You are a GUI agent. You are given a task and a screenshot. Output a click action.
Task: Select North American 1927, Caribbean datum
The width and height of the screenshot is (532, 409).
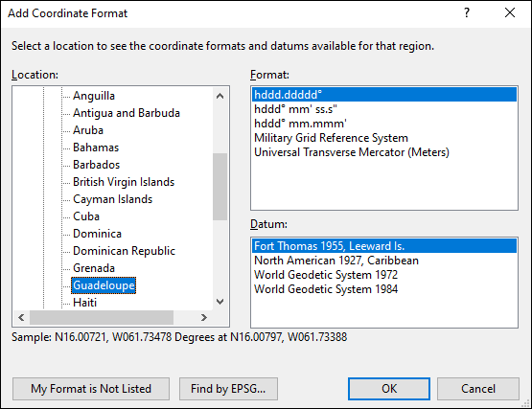pyautogui.click(x=384, y=261)
